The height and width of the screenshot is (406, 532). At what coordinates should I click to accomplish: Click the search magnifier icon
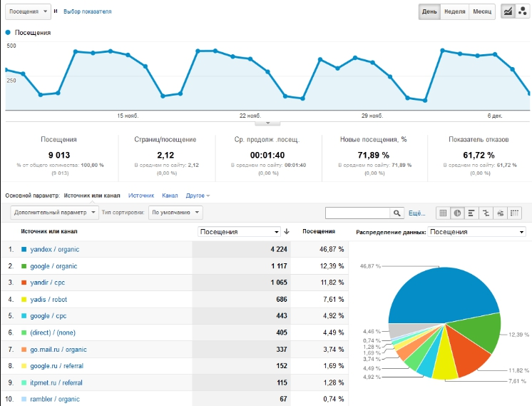[x=397, y=213]
